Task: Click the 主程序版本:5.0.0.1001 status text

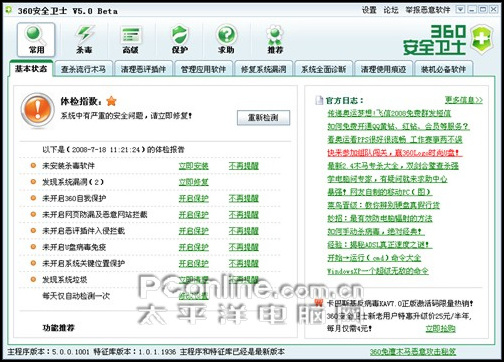Action: (x=49, y=352)
